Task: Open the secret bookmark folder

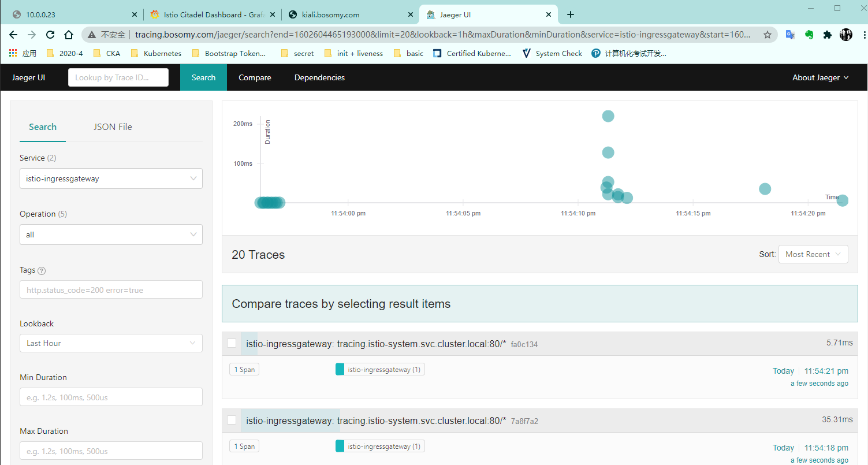Action: (297, 53)
